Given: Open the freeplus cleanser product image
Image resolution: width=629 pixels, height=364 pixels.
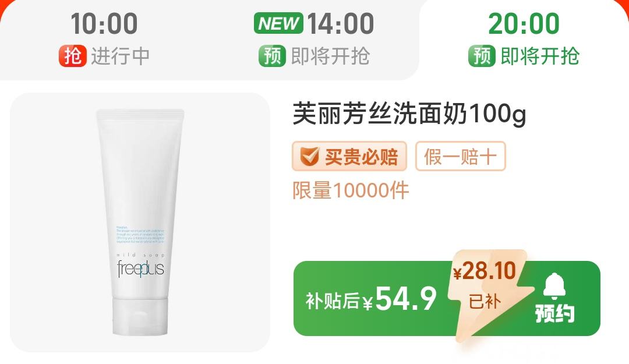Looking at the screenshot, I should coord(140,222).
